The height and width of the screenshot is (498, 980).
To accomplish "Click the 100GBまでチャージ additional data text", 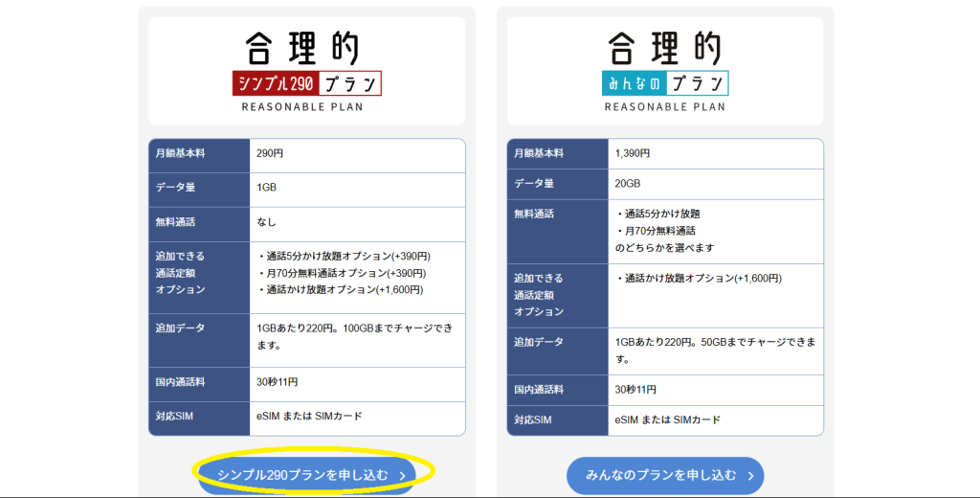I will (x=402, y=328).
